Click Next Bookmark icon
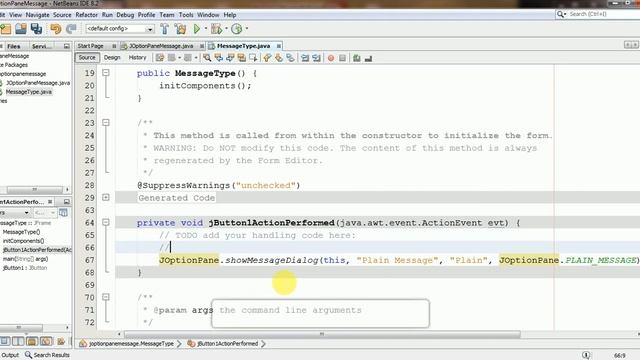Screen dimensions: 640x360 coord(279,58)
